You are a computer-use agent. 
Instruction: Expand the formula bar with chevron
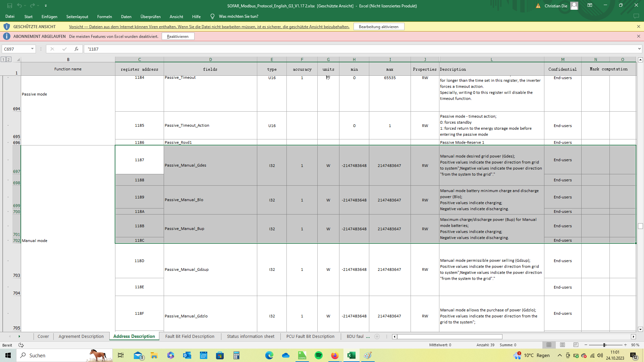[x=639, y=49]
